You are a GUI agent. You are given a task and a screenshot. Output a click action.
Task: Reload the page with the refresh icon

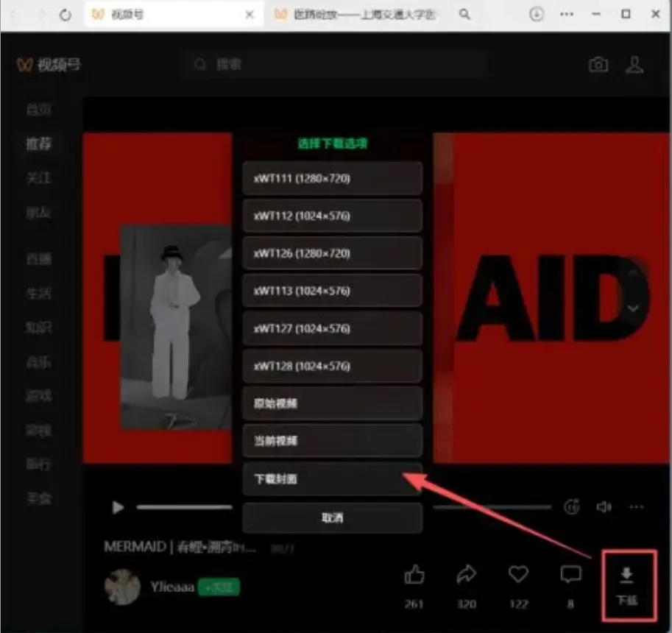point(66,15)
